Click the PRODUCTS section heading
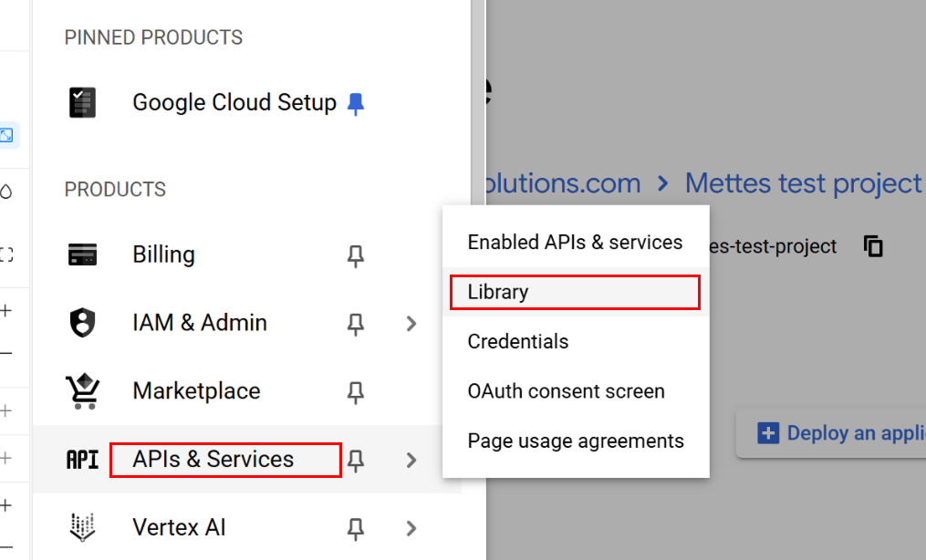The width and height of the screenshot is (926, 560). 115,190
